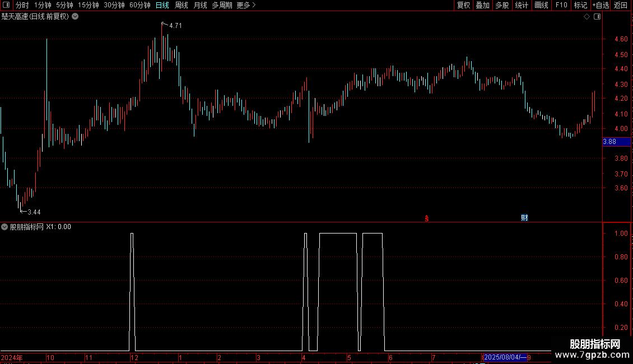
Task: Click the X1: 0.00 indicator value
Action: click(58, 227)
